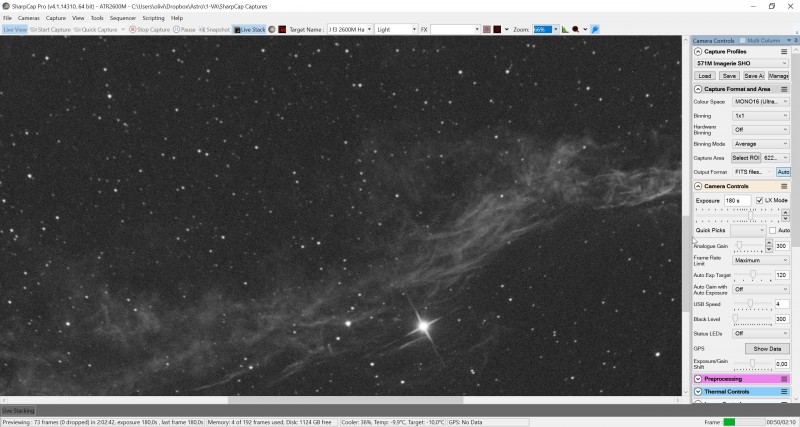Toggle the Multi Column checkbox
The width and height of the screenshot is (800, 427).
click(x=742, y=40)
